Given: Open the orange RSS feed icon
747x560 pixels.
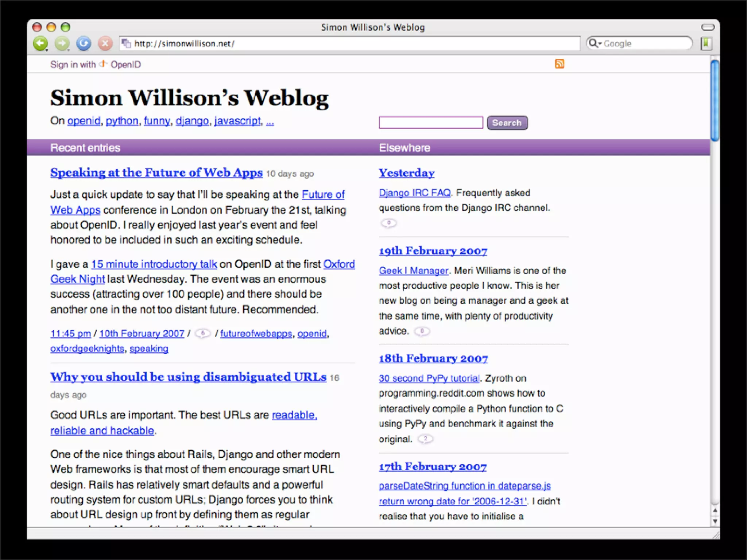Looking at the screenshot, I should click(560, 64).
